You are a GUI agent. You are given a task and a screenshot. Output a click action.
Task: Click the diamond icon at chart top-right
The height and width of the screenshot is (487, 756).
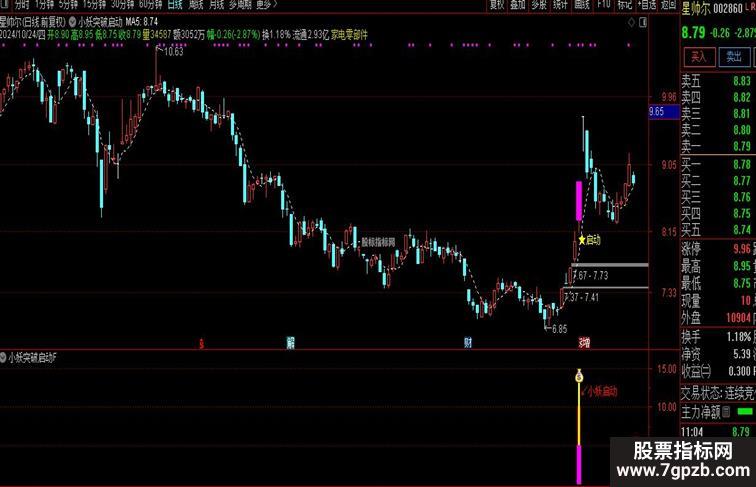(x=631, y=22)
